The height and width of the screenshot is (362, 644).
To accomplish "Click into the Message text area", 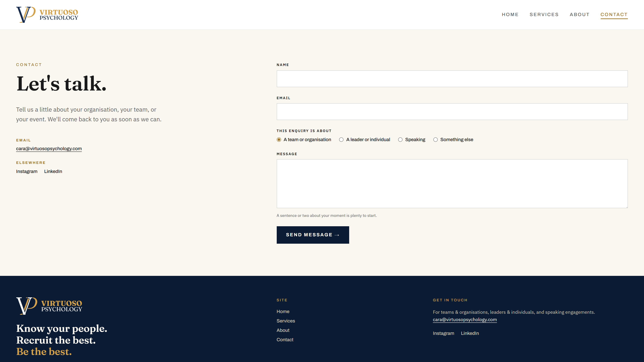I will 452,184.
